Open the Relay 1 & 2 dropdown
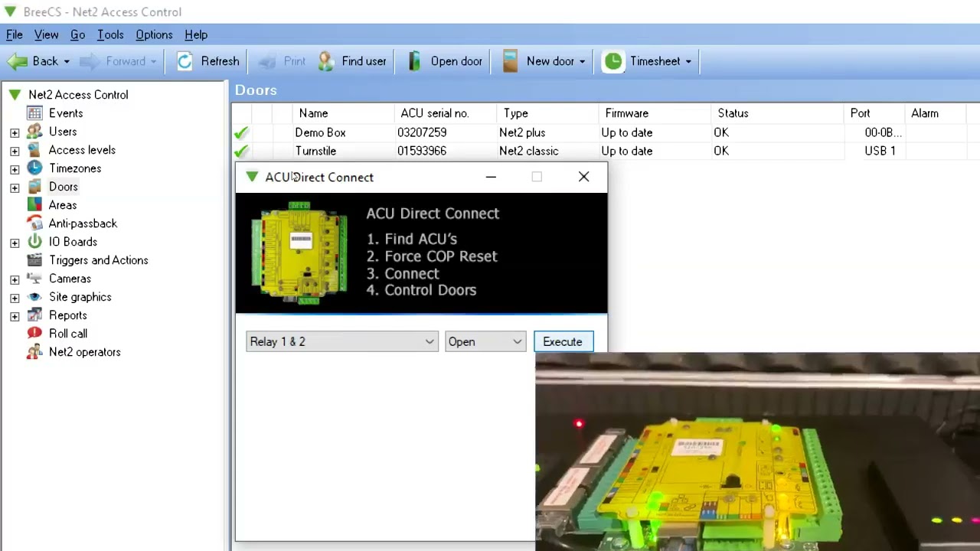The width and height of the screenshot is (980, 551). pos(342,342)
